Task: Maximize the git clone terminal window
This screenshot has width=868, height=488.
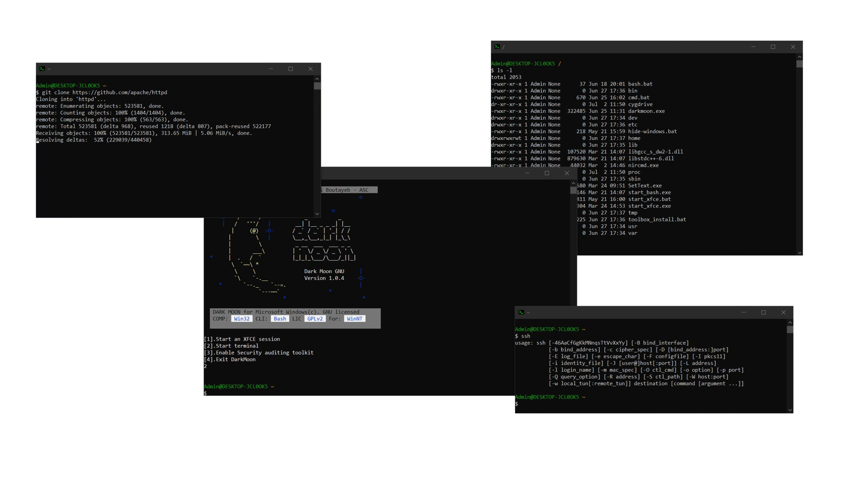Action: pos(290,69)
